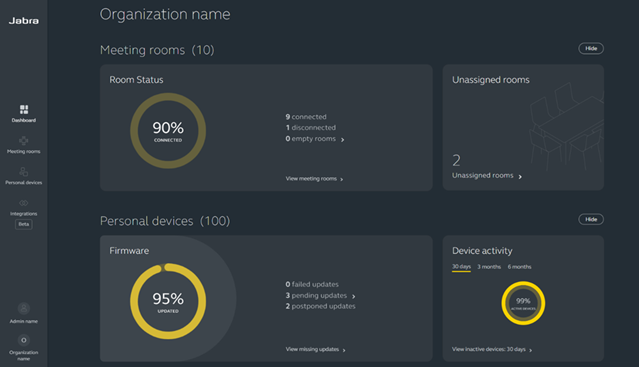Click the 90% connected donut chart
This screenshot has height=367, width=639.
(x=168, y=131)
